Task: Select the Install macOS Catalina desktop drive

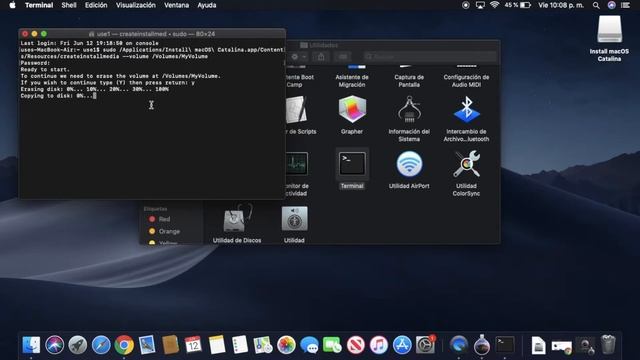Action: (609, 39)
